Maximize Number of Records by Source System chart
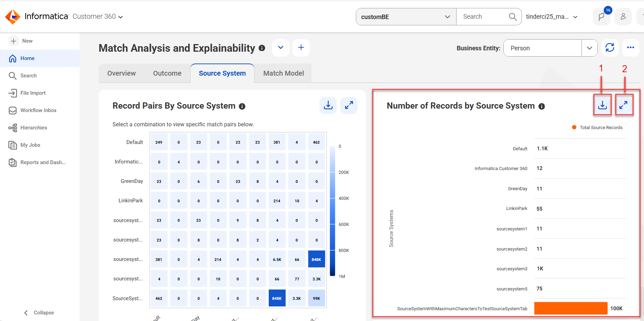 tap(624, 105)
